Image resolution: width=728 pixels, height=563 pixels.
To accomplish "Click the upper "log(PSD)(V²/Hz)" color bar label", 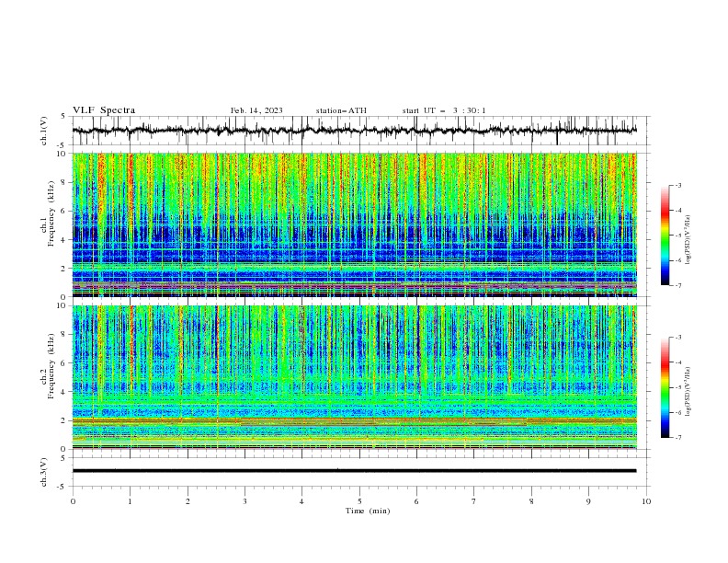I will click(x=688, y=240).
